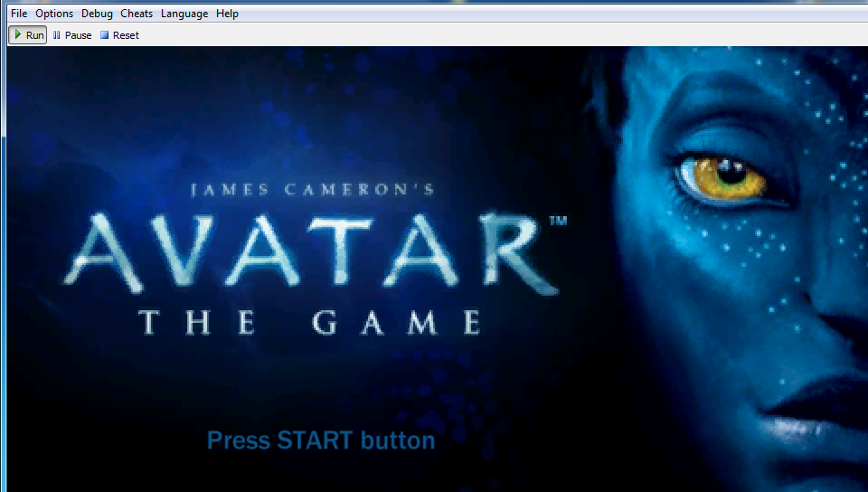
Task: Open the File menu
Action: click(x=19, y=14)
